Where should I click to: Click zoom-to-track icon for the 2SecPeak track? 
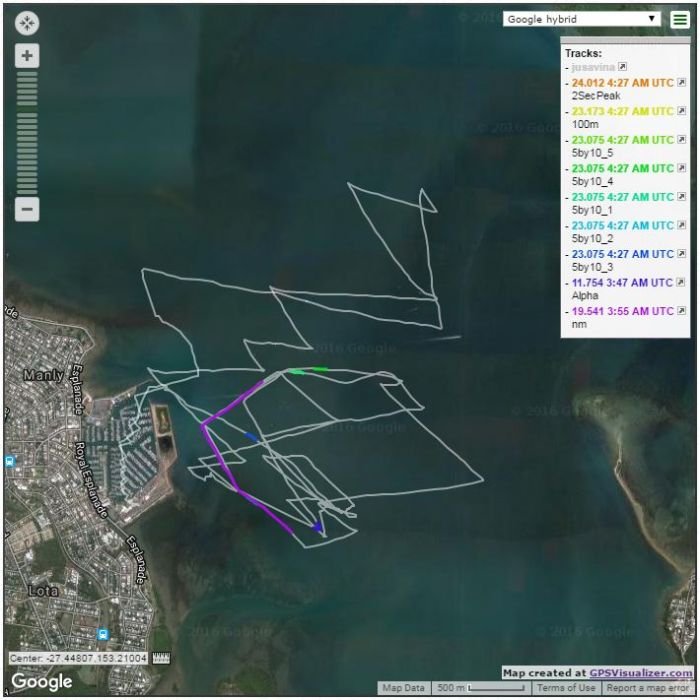(682, 82)
